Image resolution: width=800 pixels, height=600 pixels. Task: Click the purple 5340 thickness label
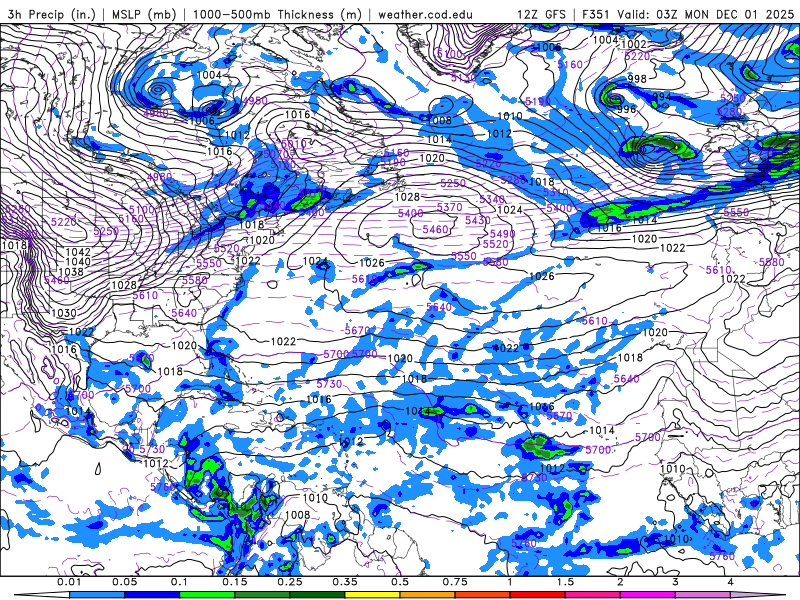coord(492,199)
